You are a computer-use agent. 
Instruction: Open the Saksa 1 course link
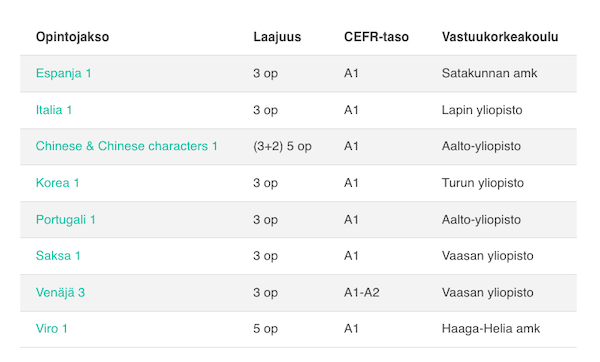point(58,256)
